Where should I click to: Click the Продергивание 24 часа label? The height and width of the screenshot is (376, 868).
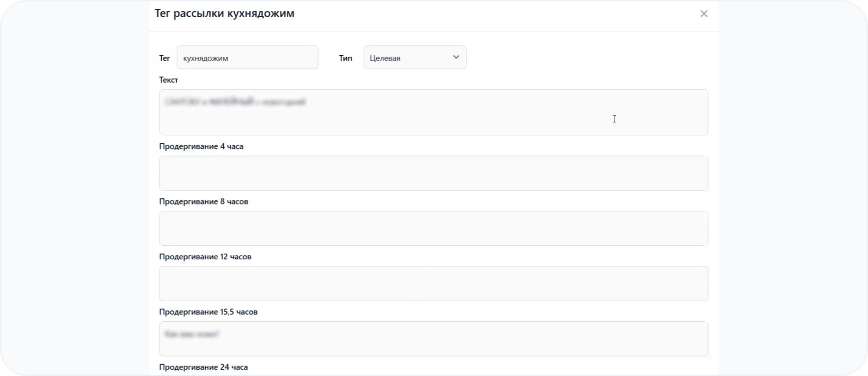(x=204, y=367)
